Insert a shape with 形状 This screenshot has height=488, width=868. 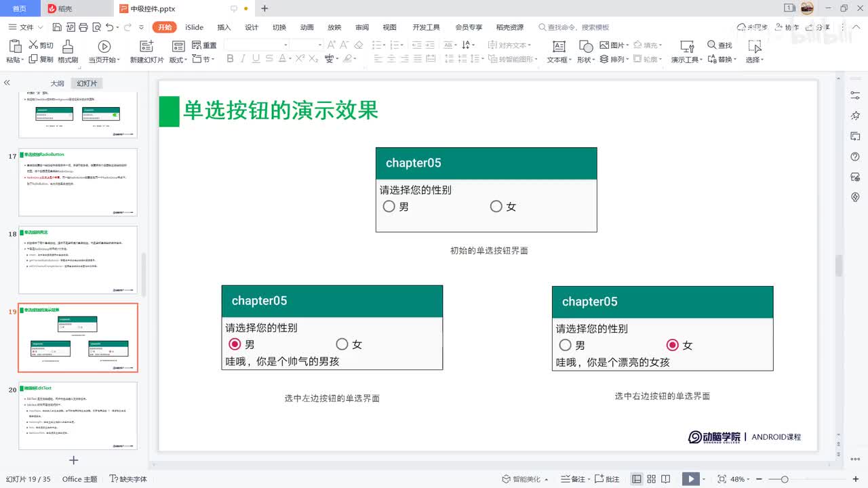point(586,52)
